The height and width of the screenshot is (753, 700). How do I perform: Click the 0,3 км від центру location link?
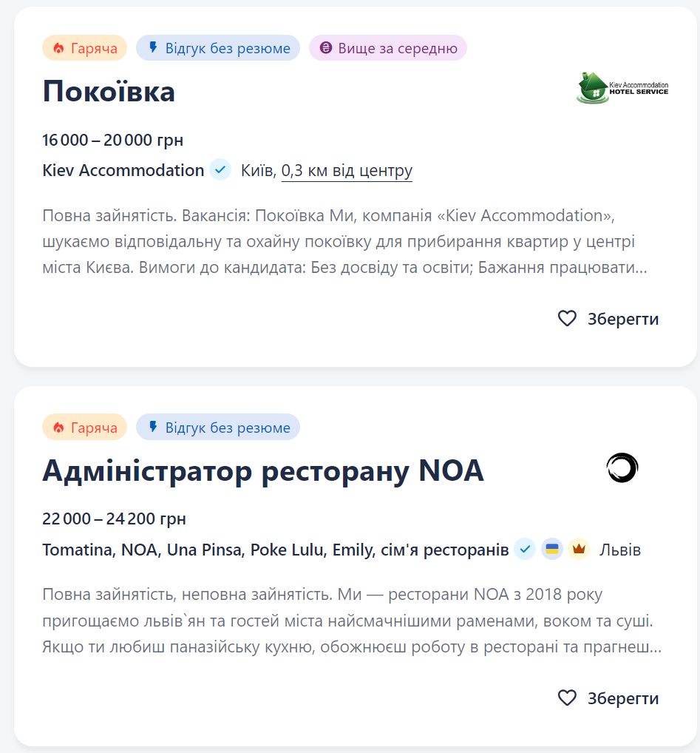346,170
